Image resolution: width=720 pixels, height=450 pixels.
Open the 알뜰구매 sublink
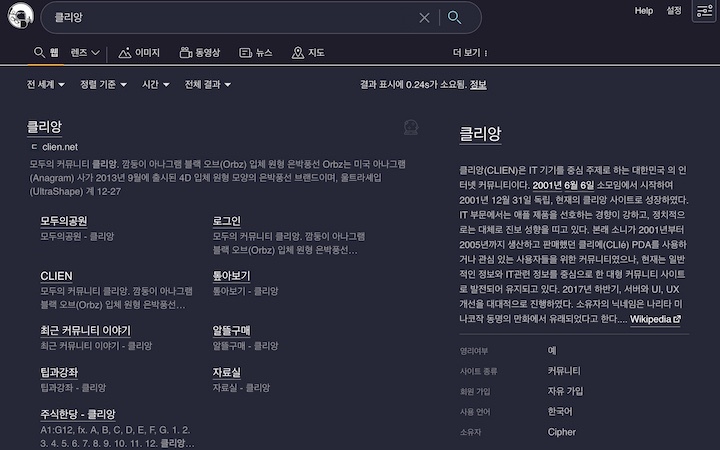231,331
